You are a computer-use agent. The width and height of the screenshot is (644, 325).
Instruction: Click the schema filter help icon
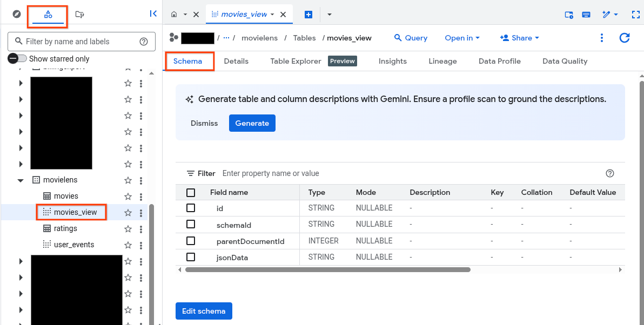pyautogui.click(x=610, y=173)
